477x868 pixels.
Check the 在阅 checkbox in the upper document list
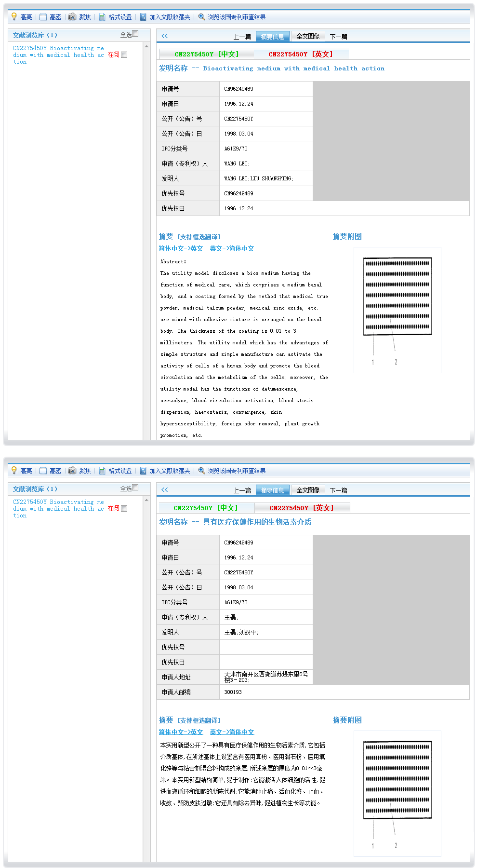click(124, 55)
